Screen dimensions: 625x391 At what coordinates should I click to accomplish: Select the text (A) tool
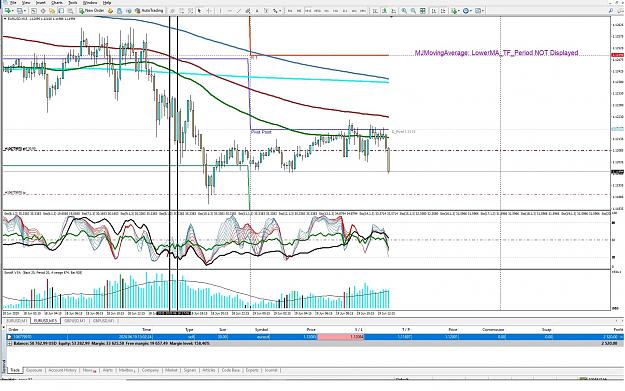[257, 11]
